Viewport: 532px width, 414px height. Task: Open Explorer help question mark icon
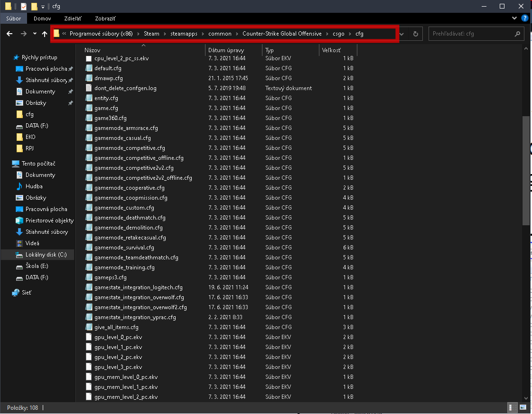coord(524,18)
